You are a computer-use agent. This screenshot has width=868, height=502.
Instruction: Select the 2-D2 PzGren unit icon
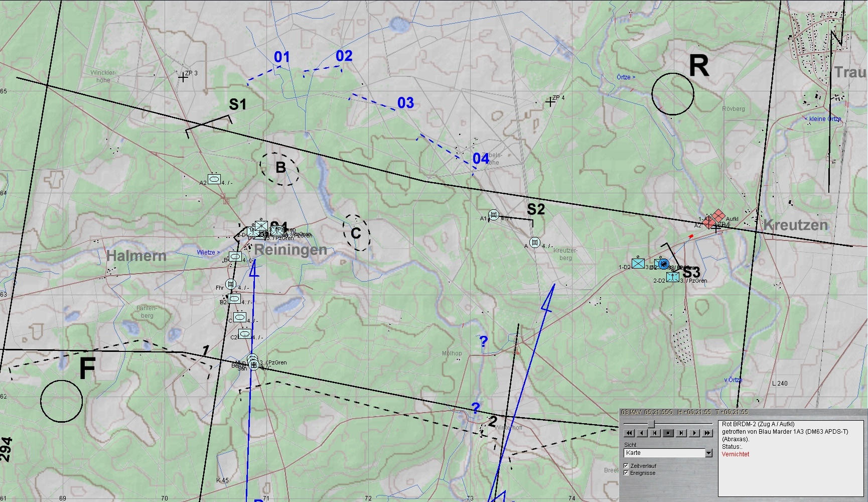pos(673,277)
